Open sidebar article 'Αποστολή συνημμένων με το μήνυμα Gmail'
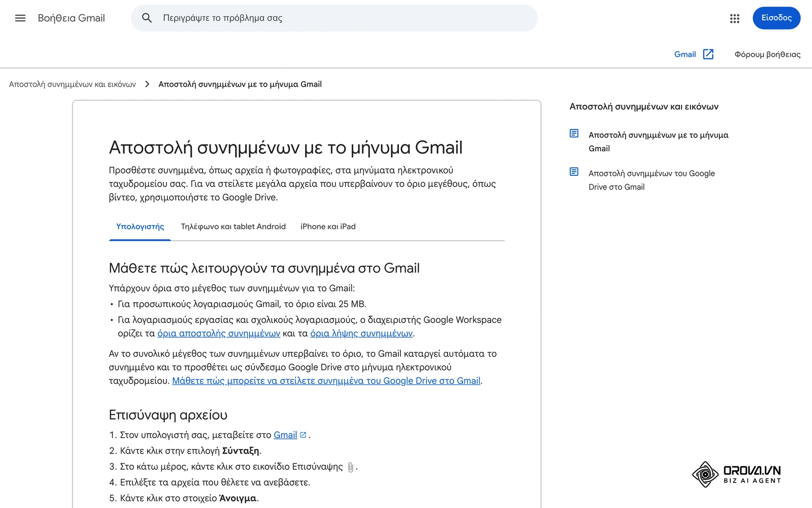Image resolution: width=812 pixels, height=508 pixels. coord(658,142)
